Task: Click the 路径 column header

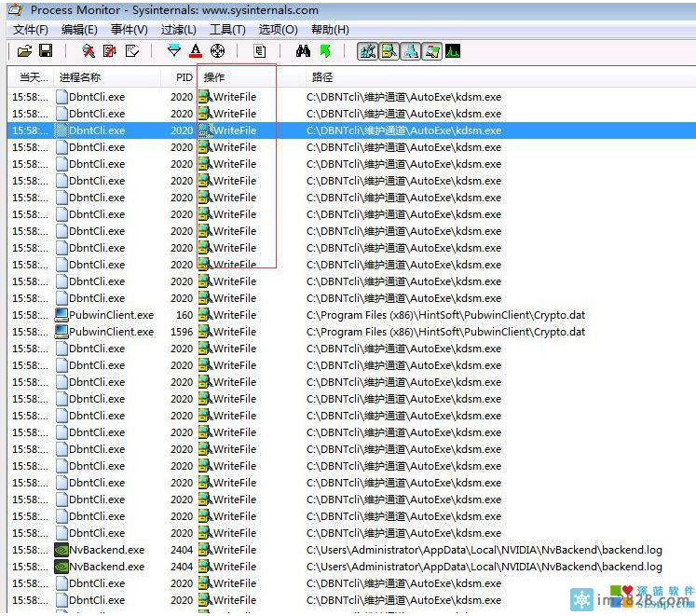Action: pos(322,77)
